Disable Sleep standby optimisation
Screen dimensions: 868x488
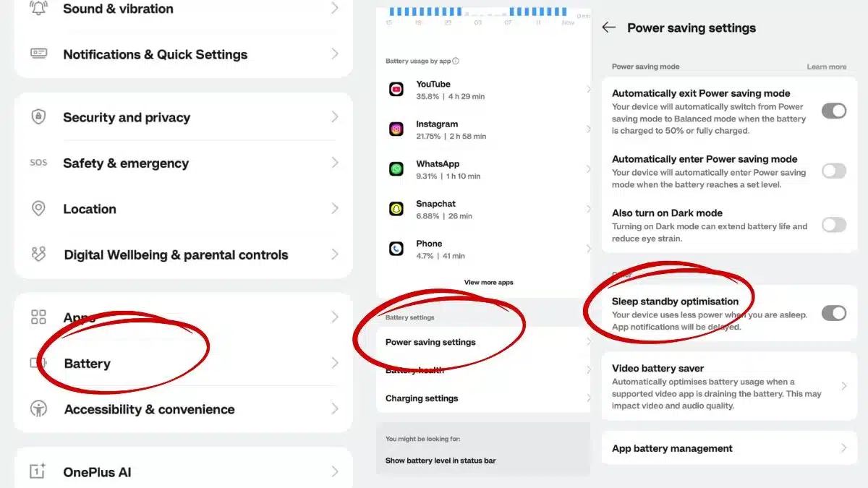tap(834, 313)
